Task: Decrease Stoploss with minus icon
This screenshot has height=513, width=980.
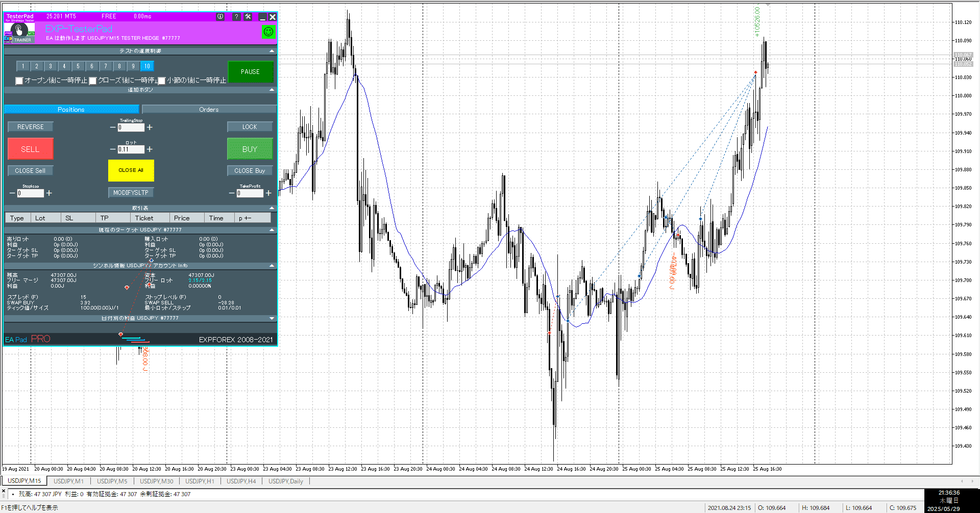Action: (12, 193)
